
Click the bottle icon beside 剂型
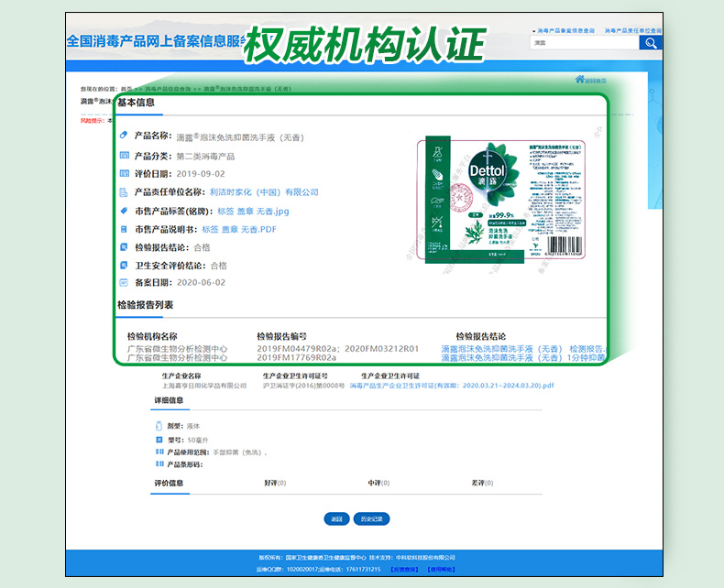[159, 426]
